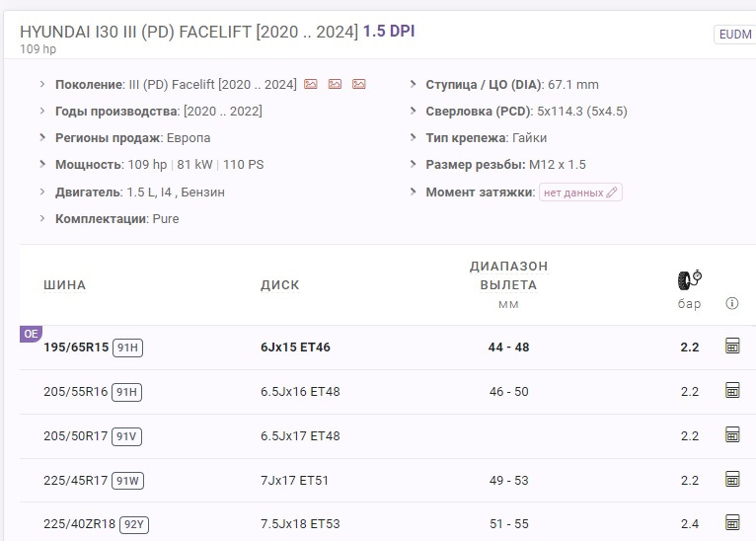Click rim spec 7Jx17 ET51

point(294,480)
